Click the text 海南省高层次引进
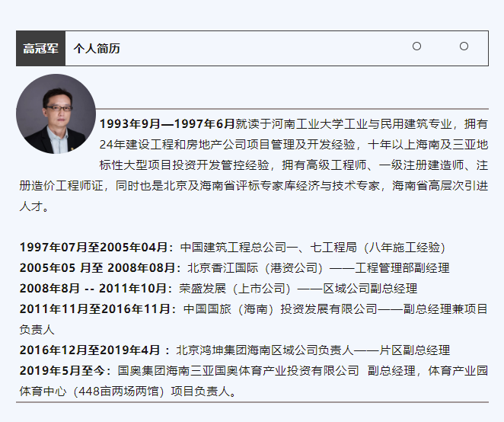Image resolution: width=504 pixels, height=422 pixels. click(x=440, y=186)
